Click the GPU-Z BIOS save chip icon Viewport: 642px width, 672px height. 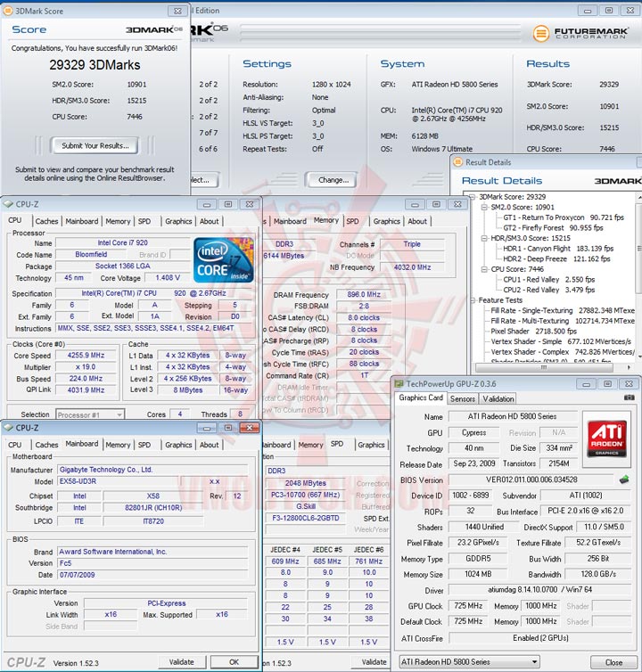tap(624, 479)
